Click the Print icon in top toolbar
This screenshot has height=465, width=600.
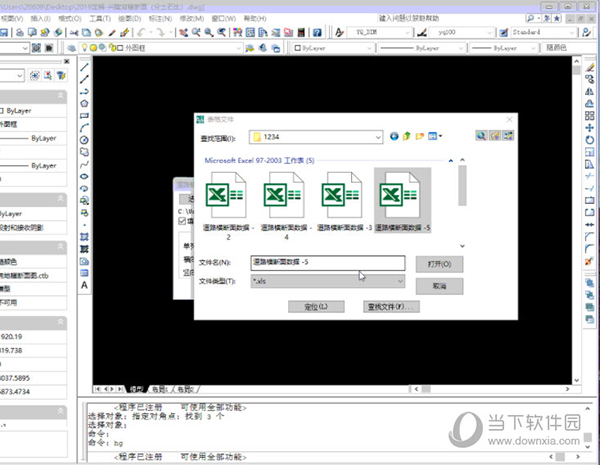tap(20, 33)
